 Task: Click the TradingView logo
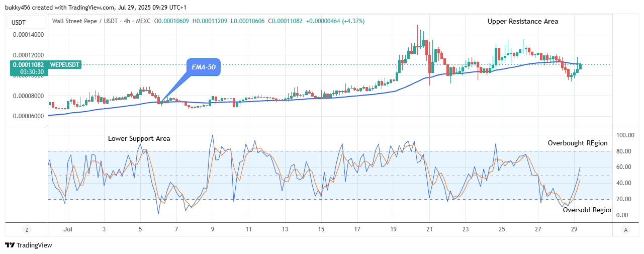(29, 245)
